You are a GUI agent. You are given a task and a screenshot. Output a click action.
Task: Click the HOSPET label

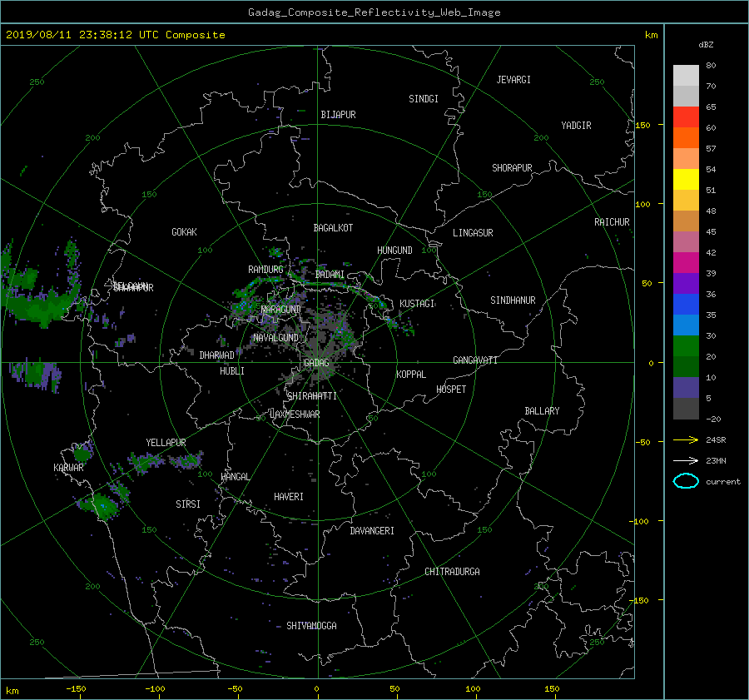pos(451,390)
